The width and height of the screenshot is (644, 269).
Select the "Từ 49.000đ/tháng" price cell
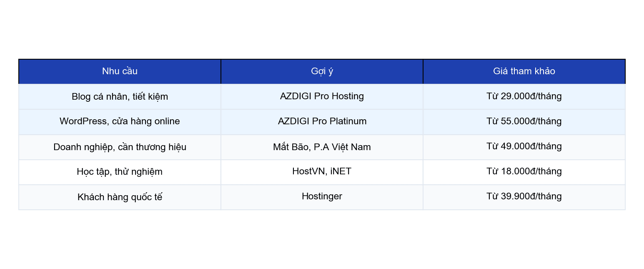tap(524, 147)
